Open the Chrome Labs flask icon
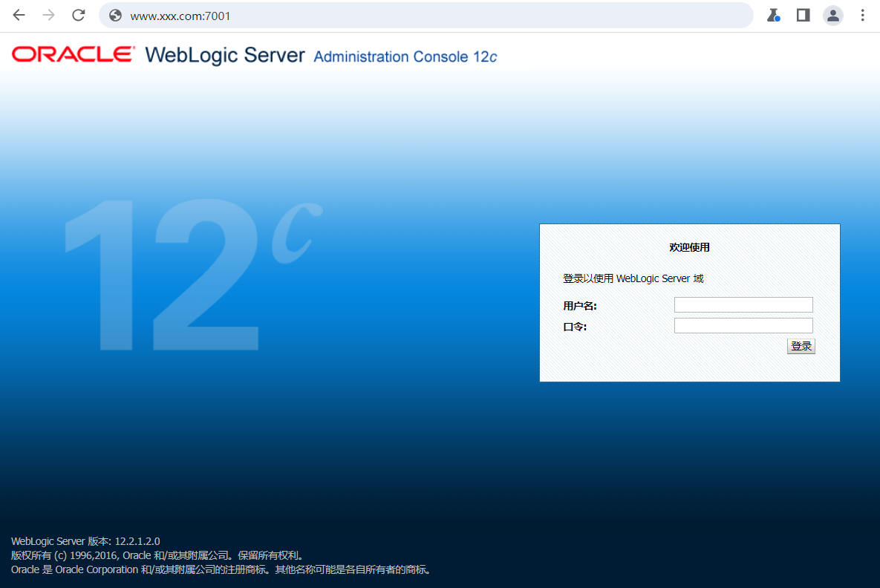The height and width of the screenshot is (588, 880). pyautogui.click(x=773, y=15)
